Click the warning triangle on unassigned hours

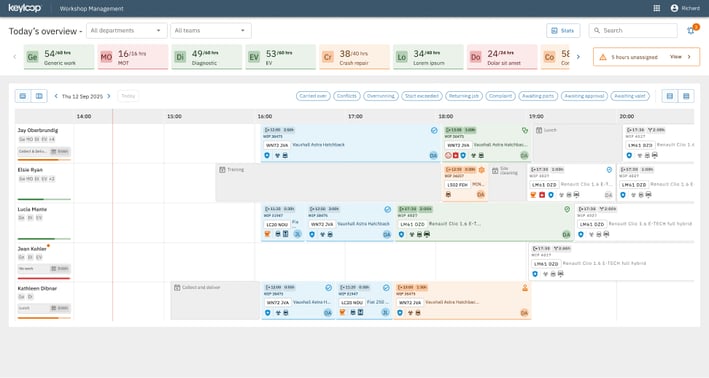point(602,57)
